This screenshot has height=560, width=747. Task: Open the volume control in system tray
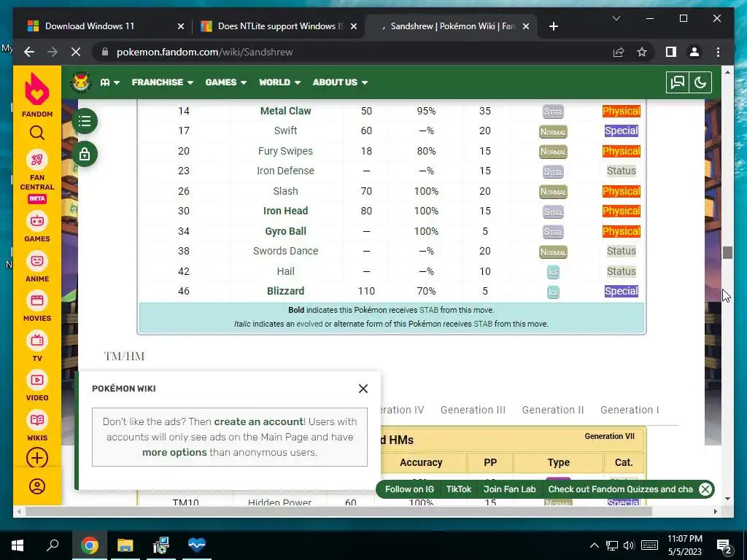point(629,545)
